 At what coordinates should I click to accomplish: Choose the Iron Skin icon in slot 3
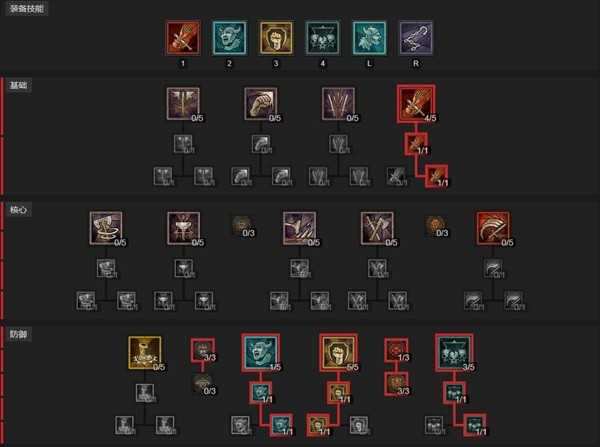coord(276,38)
